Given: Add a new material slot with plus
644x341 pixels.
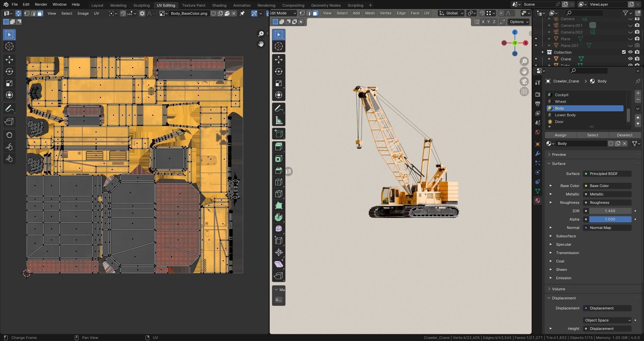Looking at the screenshot, I should click(x=638, y=93).
